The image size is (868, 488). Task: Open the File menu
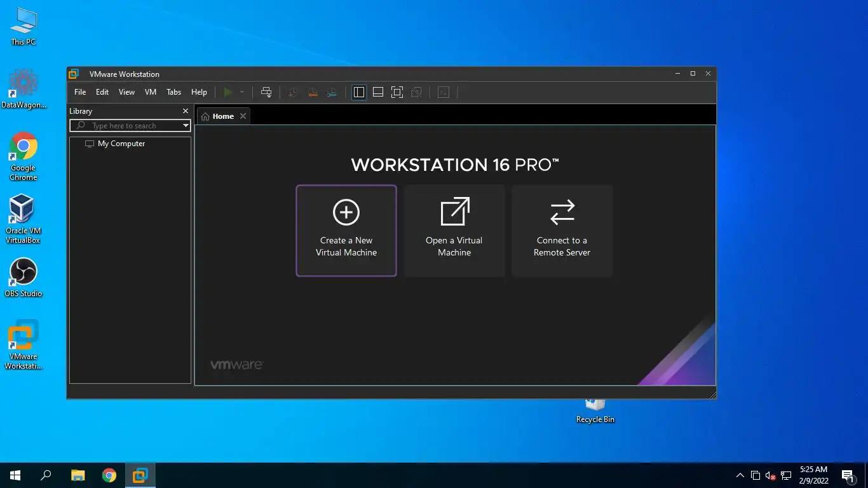[x=80, y=92]
